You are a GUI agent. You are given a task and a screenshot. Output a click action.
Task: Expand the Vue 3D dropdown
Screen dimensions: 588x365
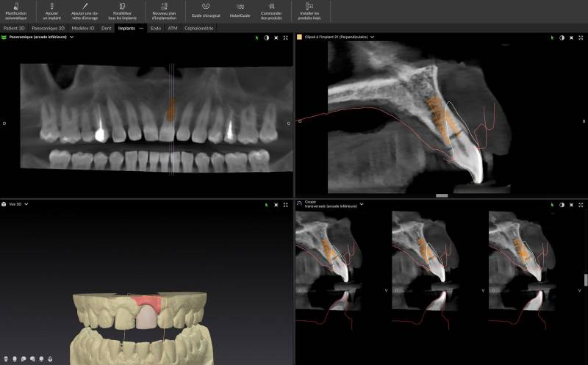pyautogui.click(x=26, y=204)
